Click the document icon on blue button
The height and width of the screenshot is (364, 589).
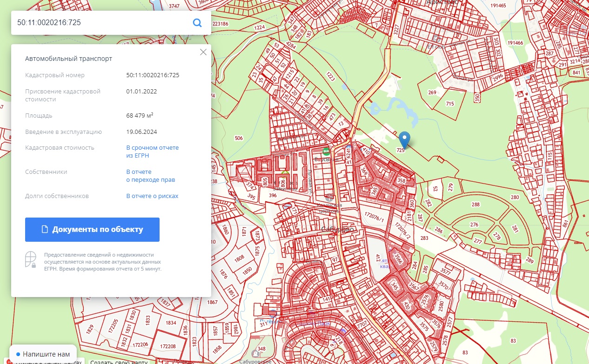coord(45,230)
